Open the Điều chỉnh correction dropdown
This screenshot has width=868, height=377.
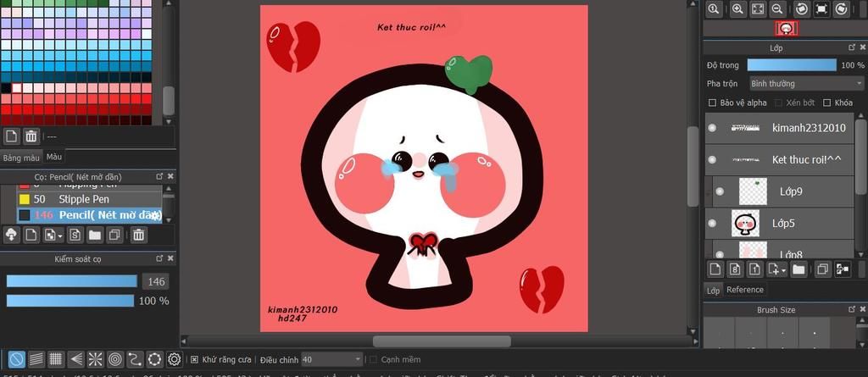(332, 360)
